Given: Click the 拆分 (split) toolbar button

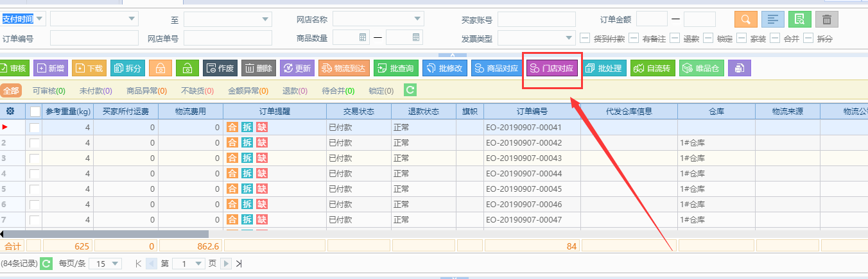Looking at the screenshot, I should coord(128,68).
